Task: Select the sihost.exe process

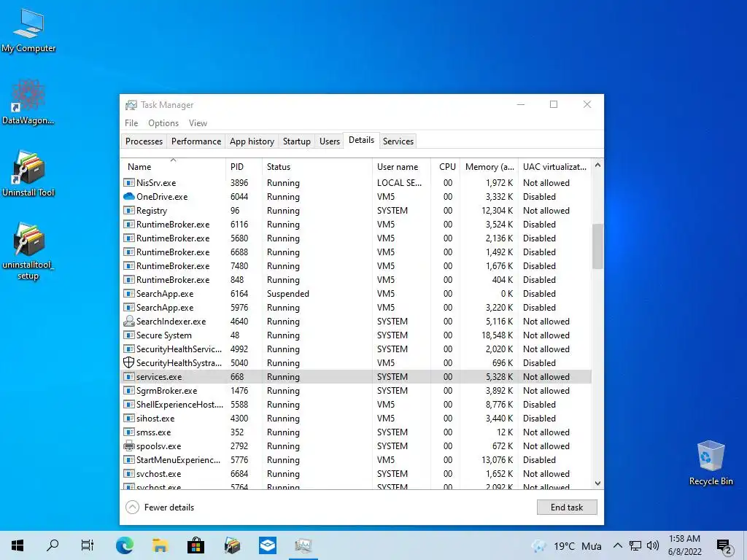Action: point(356,419)
